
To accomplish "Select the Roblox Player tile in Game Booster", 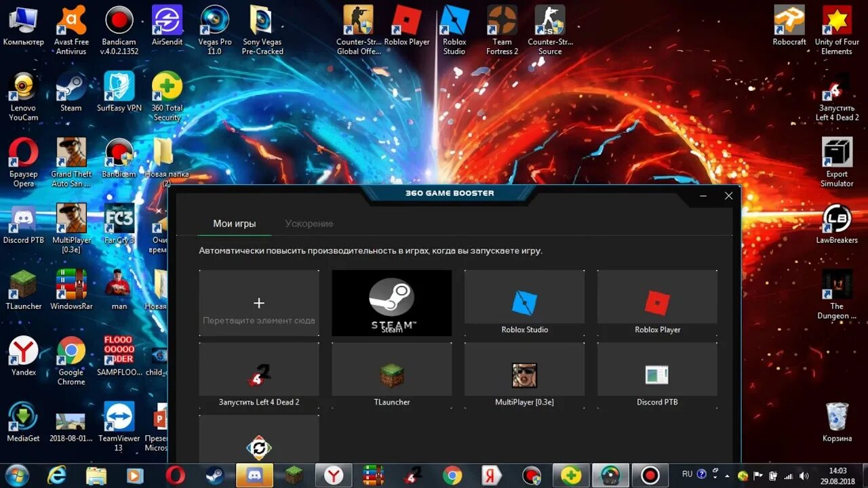I will tap(657, 303).
